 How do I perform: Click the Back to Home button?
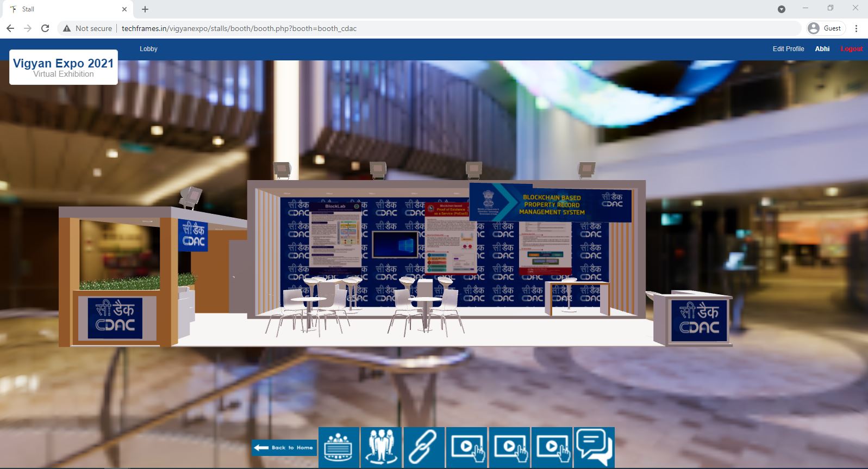click(x=284, y=447)
